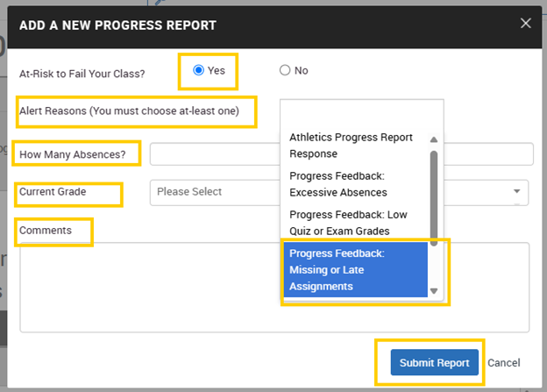Click the Current Grade dropdown arrow
547x392 pixels.
coord(517,192)
